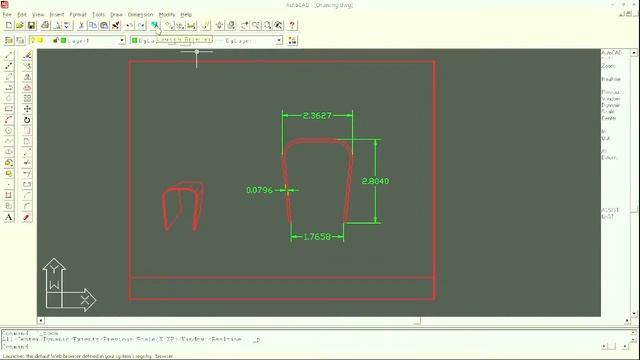Open the Format menu
Viewport: 640px width, 360px height.
coord(78,15)
